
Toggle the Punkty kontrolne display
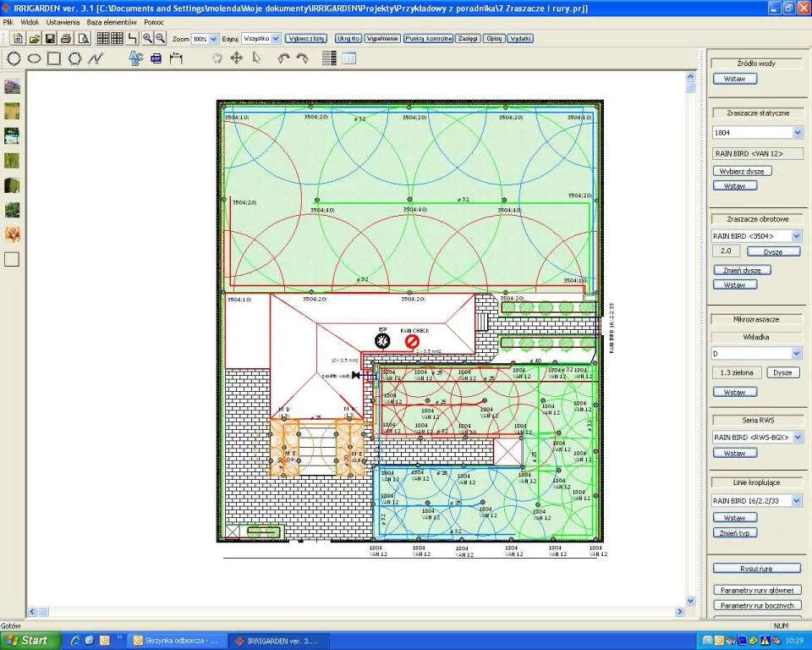tap(427, 39)
